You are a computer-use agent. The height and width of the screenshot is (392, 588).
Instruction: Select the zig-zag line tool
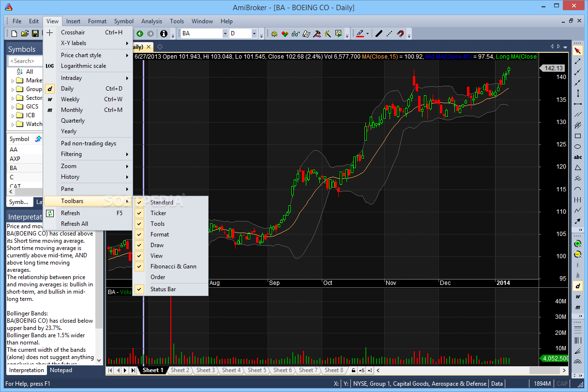point(577,210)
